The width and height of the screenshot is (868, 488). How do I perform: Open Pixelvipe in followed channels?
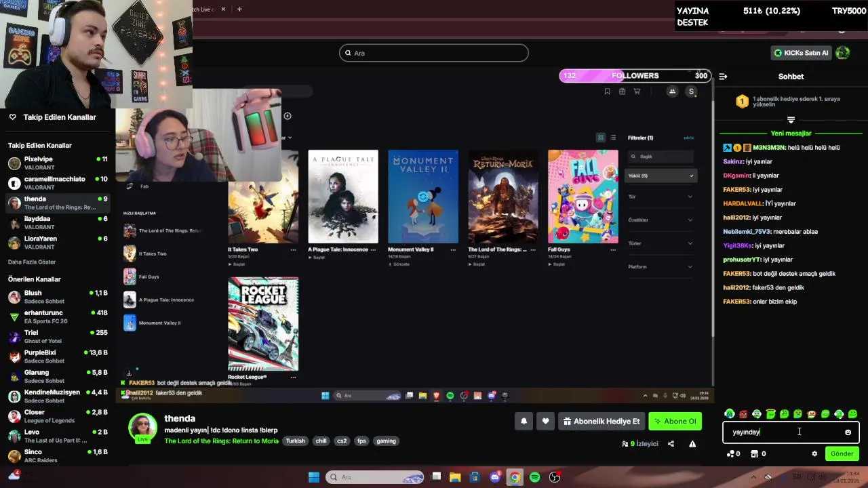point(58,163)
